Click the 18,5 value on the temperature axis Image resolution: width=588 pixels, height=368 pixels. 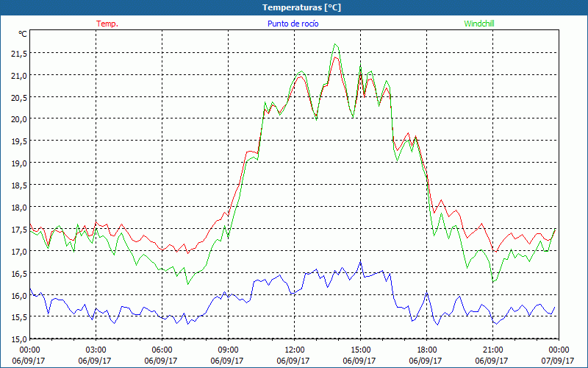click(20, 185)
